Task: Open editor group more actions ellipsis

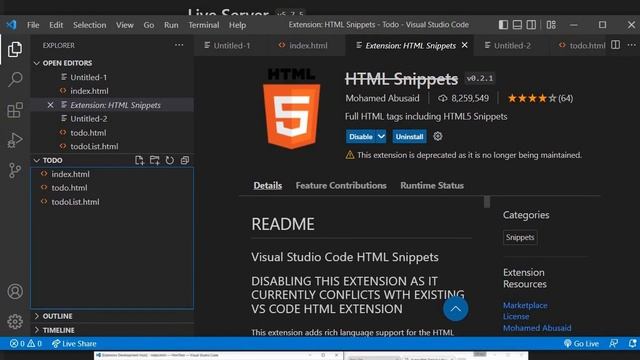Action: click(x=631, y=45)
